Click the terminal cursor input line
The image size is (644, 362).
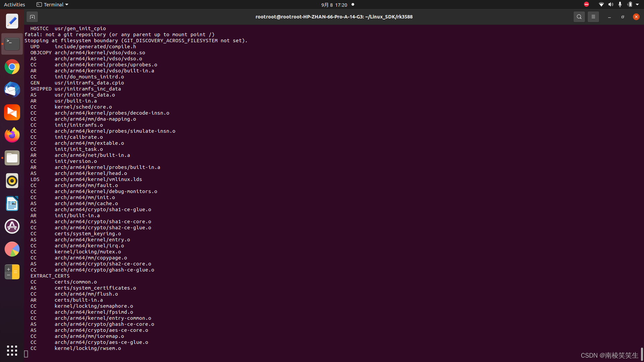click(x=26, y=354)
